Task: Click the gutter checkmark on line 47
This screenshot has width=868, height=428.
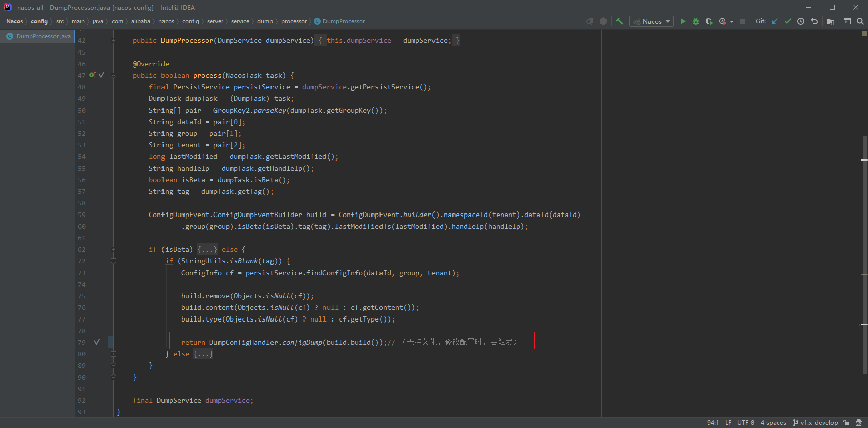Action: 101,75
